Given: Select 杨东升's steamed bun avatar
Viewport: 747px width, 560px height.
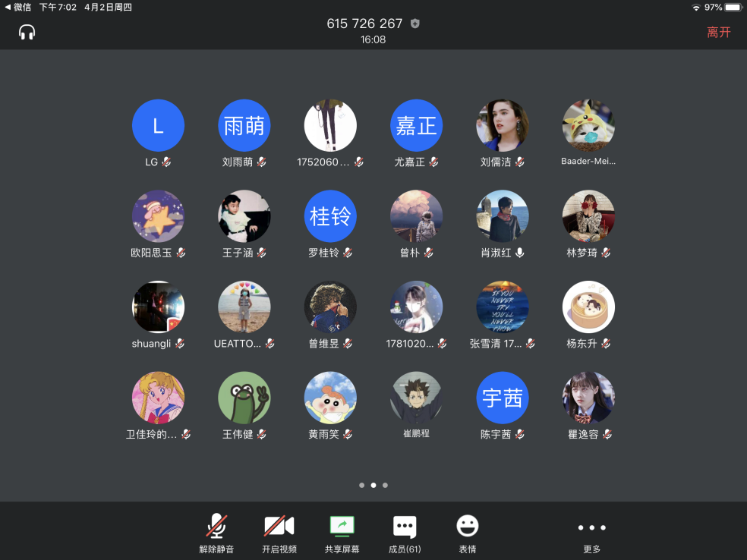Looking at the screenshot, I should pyautogui.click(x=588, y=307).
